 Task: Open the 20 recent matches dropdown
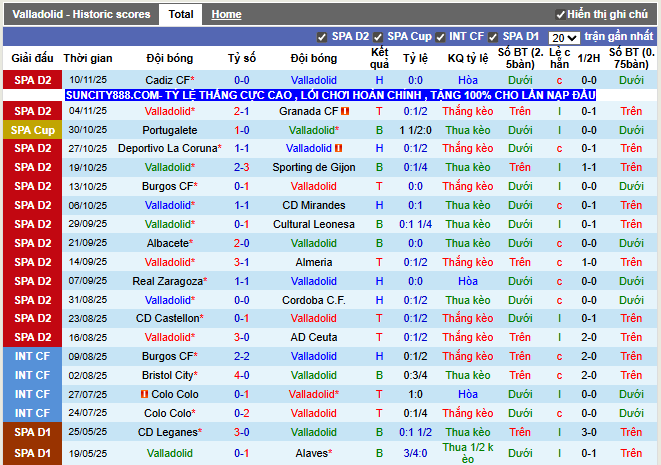pos(564,38)
